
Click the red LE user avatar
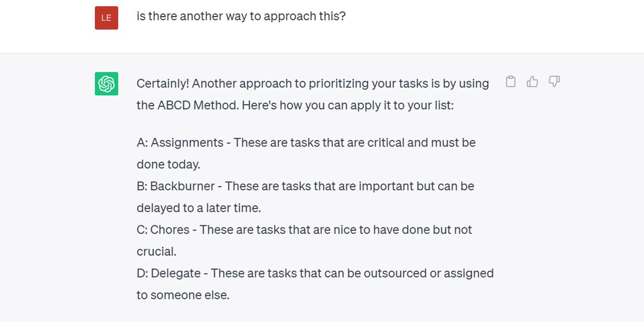coord(106,18)
